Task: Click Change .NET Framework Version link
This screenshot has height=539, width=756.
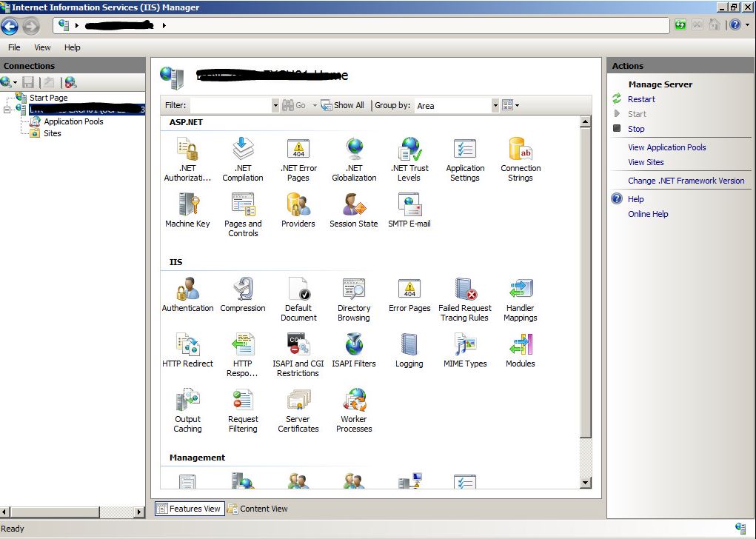Action: (686, 181)
